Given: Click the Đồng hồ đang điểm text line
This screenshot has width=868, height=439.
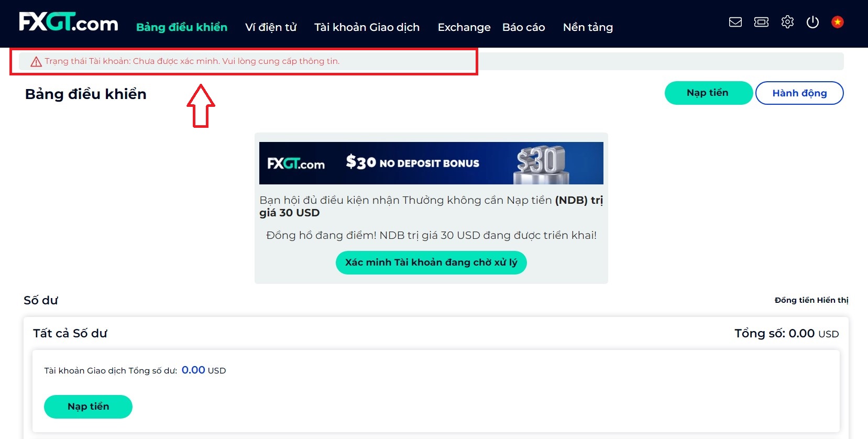Looking at the screenshot, I should 431,235.
